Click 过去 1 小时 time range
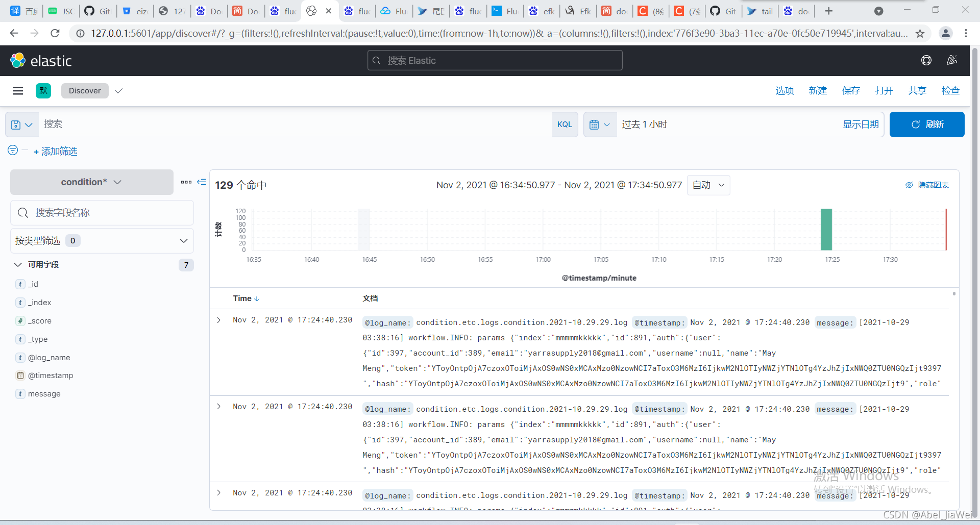Screen dimensions: 980x525 tap(644, 124)
